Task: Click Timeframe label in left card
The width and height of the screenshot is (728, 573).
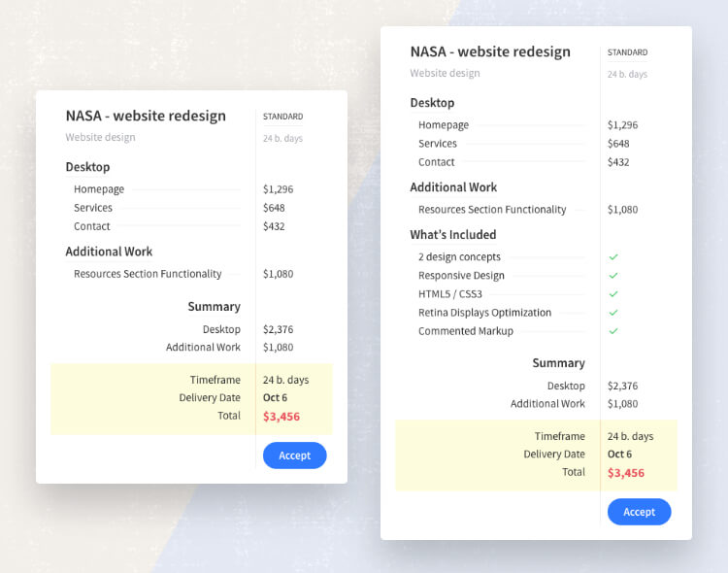Action: 215,380
